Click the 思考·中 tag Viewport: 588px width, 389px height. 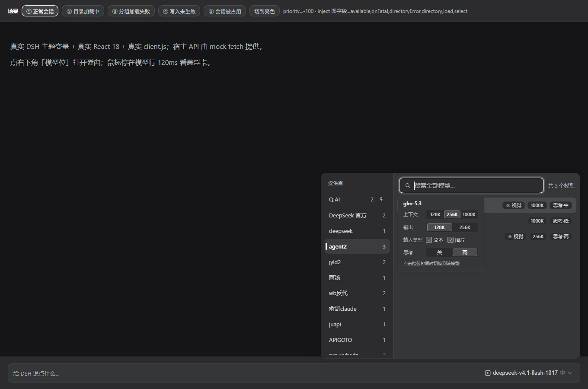point(561,205)
